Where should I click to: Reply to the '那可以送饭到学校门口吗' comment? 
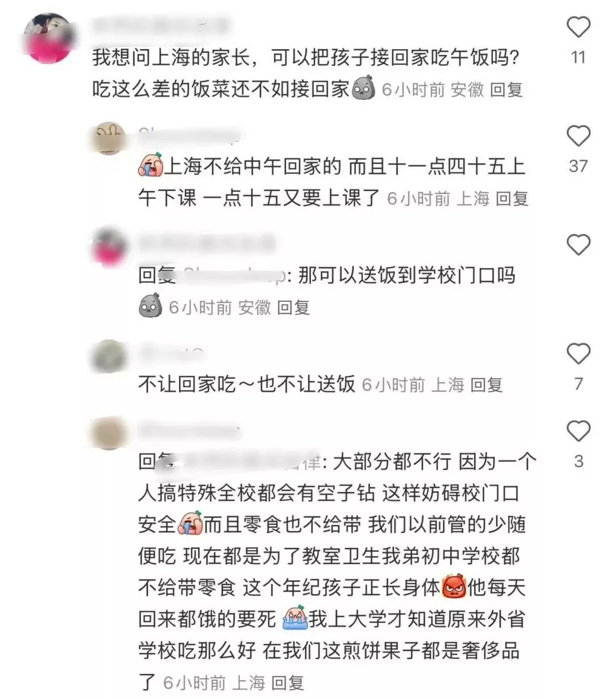click(x=293, y=308)
